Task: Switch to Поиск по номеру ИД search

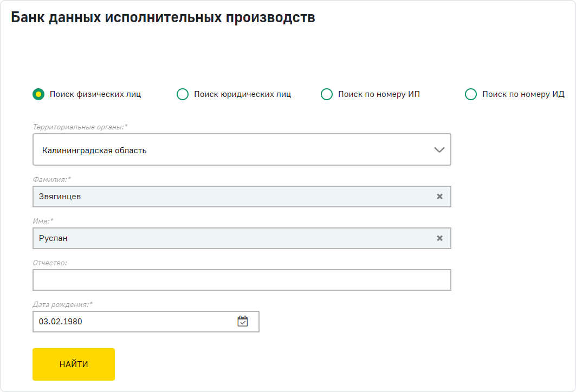Action: pyautogui.click(x=471, y=94)
